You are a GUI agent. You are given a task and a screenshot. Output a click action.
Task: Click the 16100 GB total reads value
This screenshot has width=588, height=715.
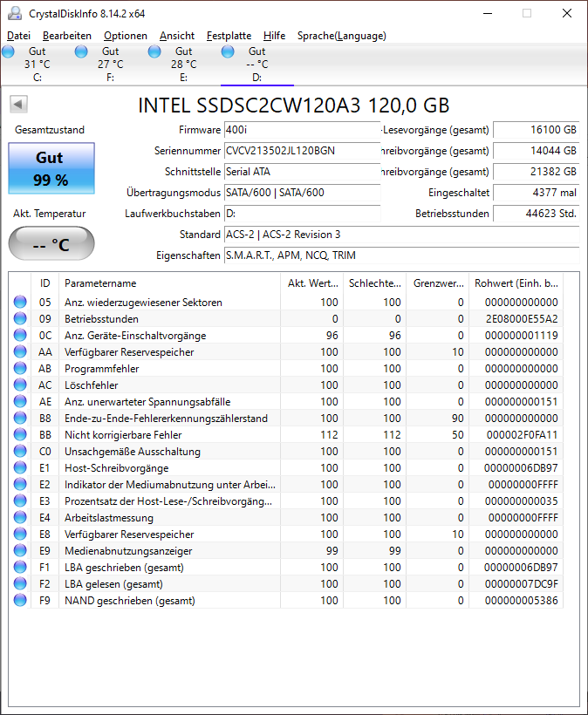[537, 130]
